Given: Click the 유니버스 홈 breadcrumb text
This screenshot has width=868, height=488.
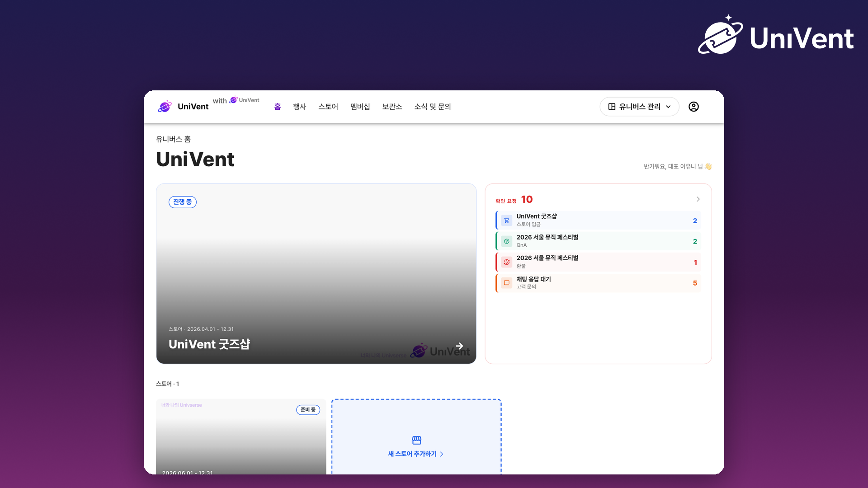Looking at the screenshot, I should click(x=174, y=139).
